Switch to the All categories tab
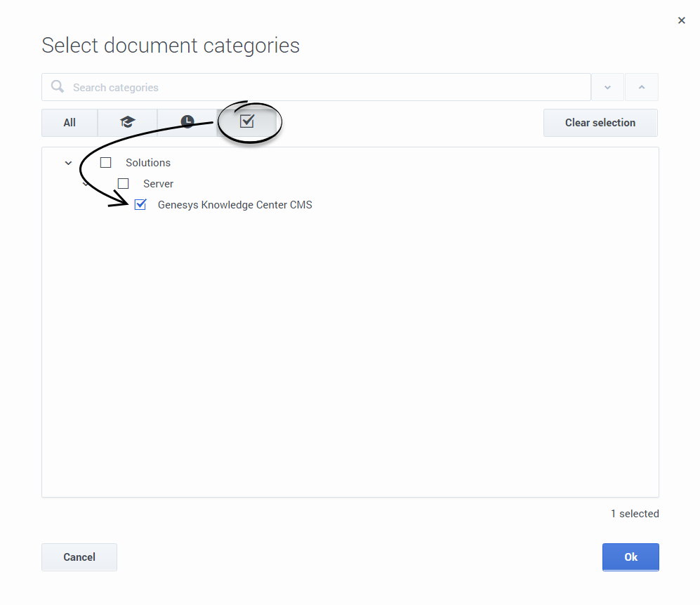700x605 pixels. point(70,122)
